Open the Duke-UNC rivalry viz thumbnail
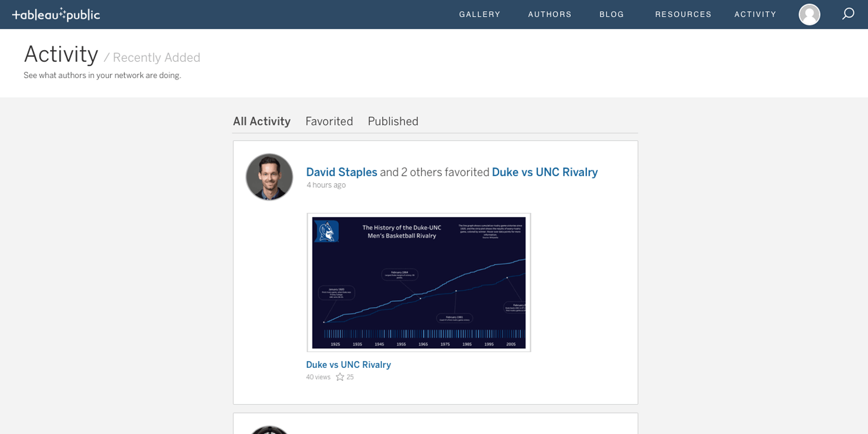This screenshot has width=868, height=434. (419, 283)
